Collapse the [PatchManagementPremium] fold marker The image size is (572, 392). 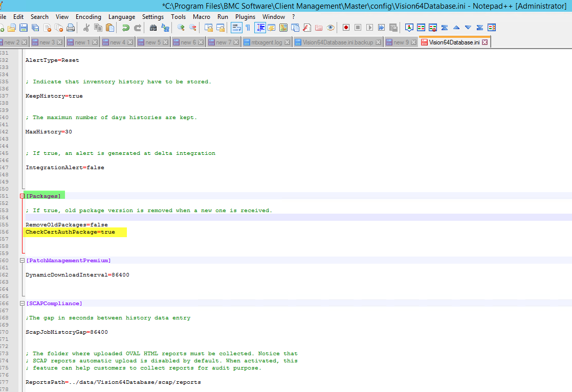(x=22, y=261)
